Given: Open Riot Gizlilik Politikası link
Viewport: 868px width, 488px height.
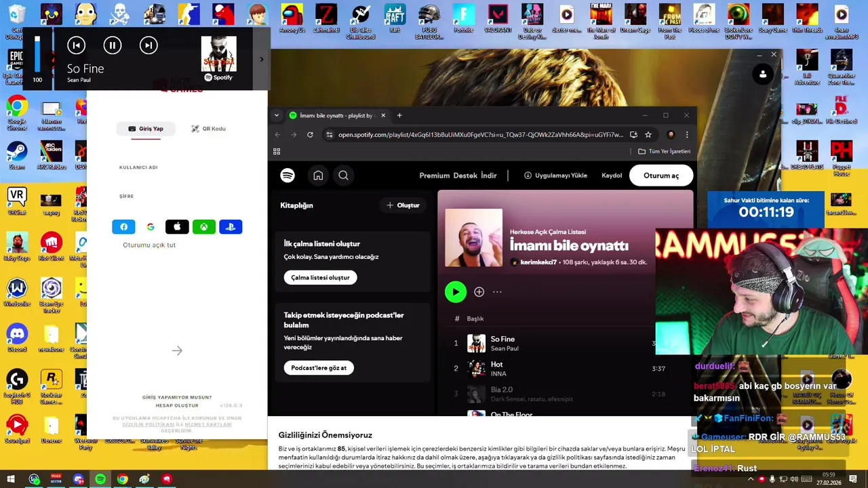Looking at the screenshot, I should point(149,424).
